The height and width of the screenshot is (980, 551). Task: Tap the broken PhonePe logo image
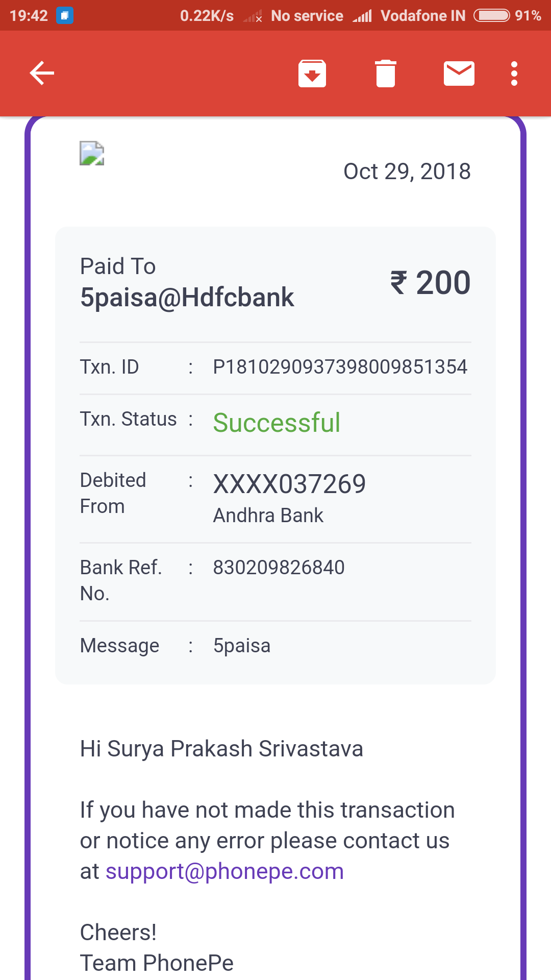[92, 153]
